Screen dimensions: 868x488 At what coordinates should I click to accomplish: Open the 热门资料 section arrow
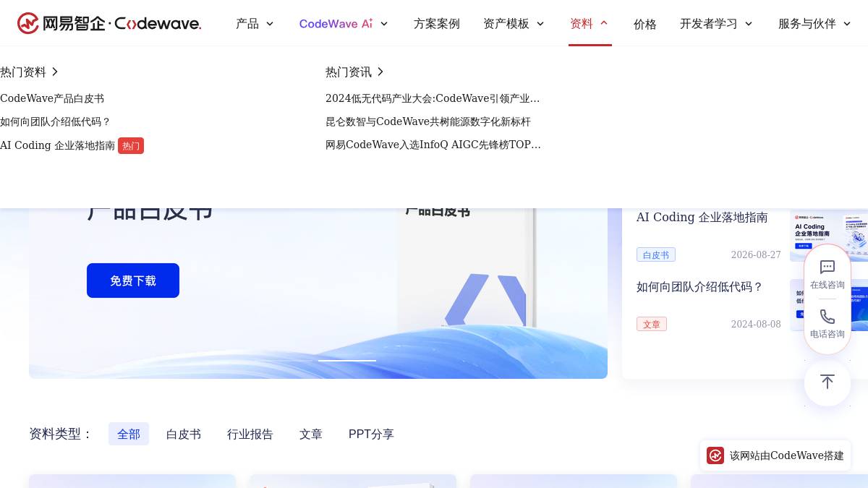click(x=55, y=72)
